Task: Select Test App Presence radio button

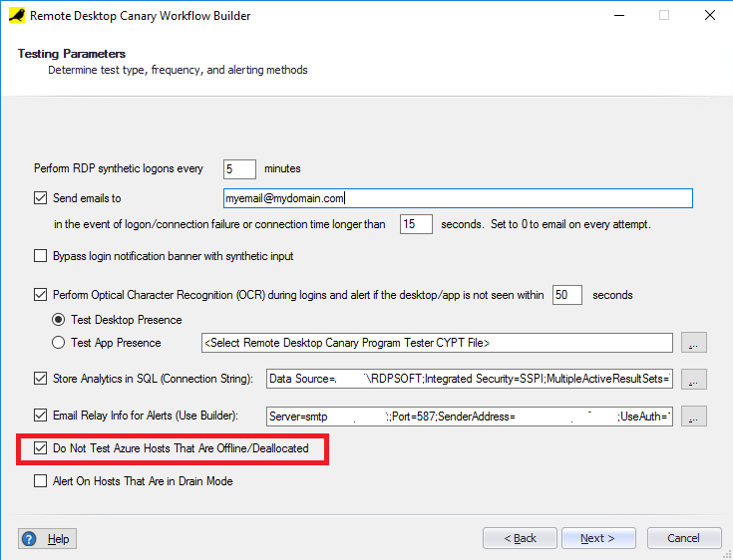Action: pos(59,343)
